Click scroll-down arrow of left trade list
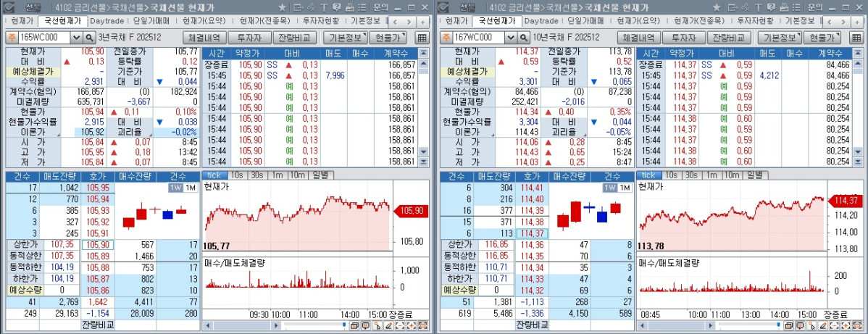The image size is (868, 334). [x=423, y=151]
